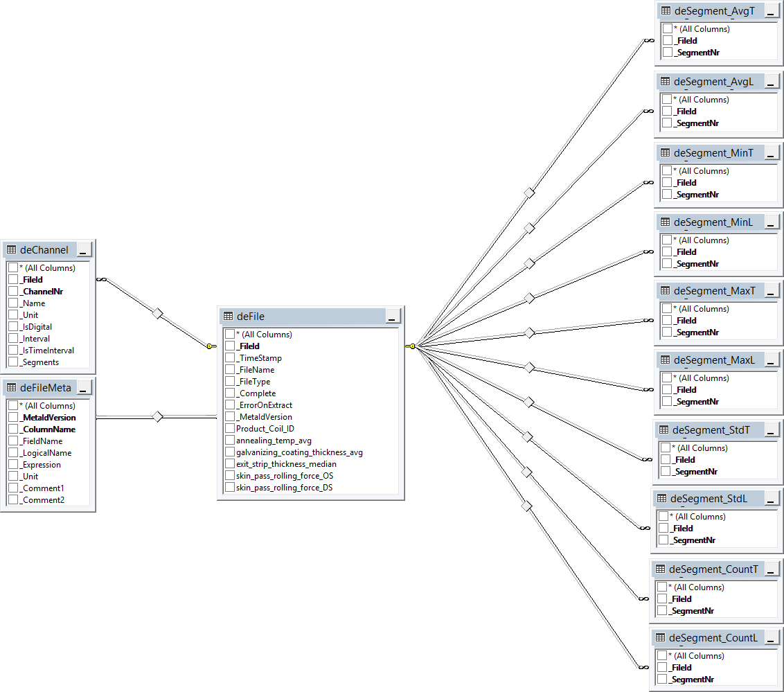The height and width of the screenshot is (692, 784).
Task: Check _LogicalName column in deFileMeta
Action: click(13, 452)
